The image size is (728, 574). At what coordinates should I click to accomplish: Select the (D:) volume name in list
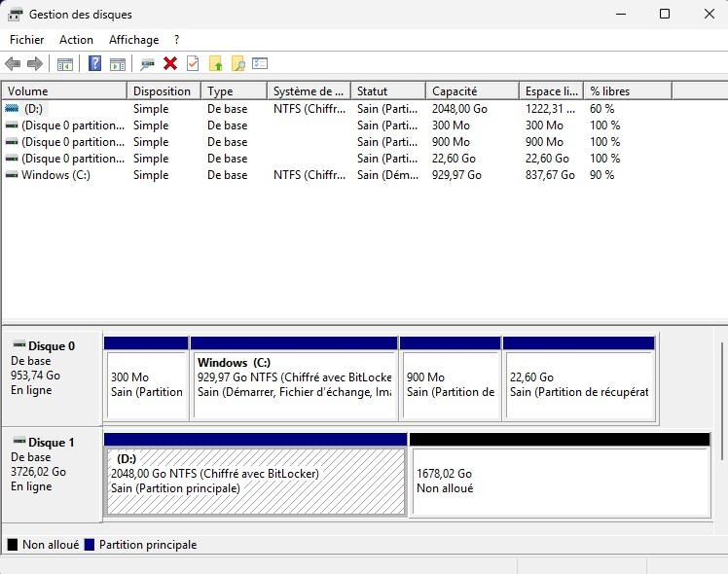pos(33,109)
